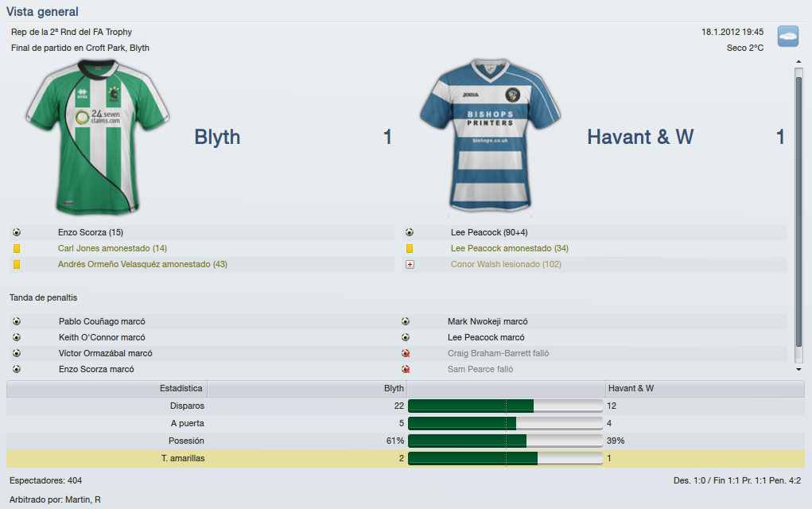Open Andrés Ormeño Velasquéz amonestado event

coord(142,265)
